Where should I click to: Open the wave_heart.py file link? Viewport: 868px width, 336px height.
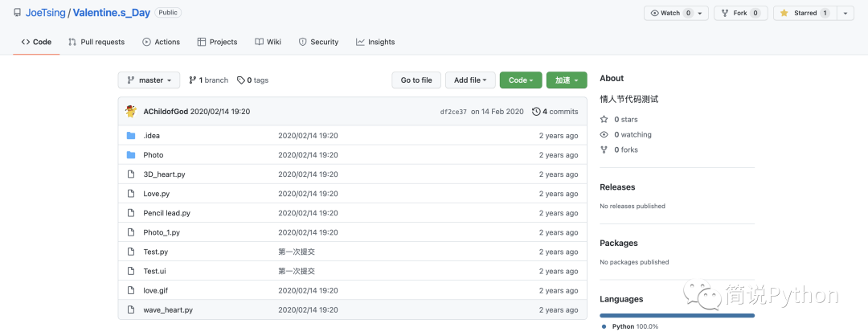168,310
